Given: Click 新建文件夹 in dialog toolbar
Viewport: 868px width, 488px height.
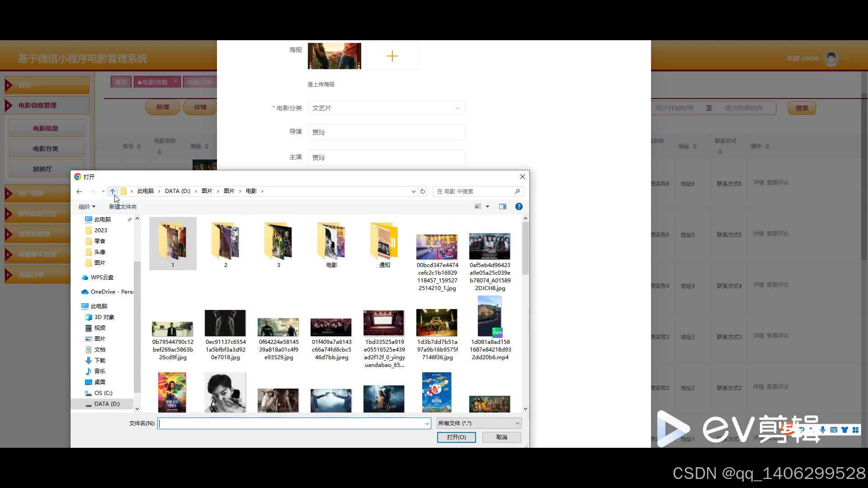Looking at the screenshot, I should tap(123, 206).
